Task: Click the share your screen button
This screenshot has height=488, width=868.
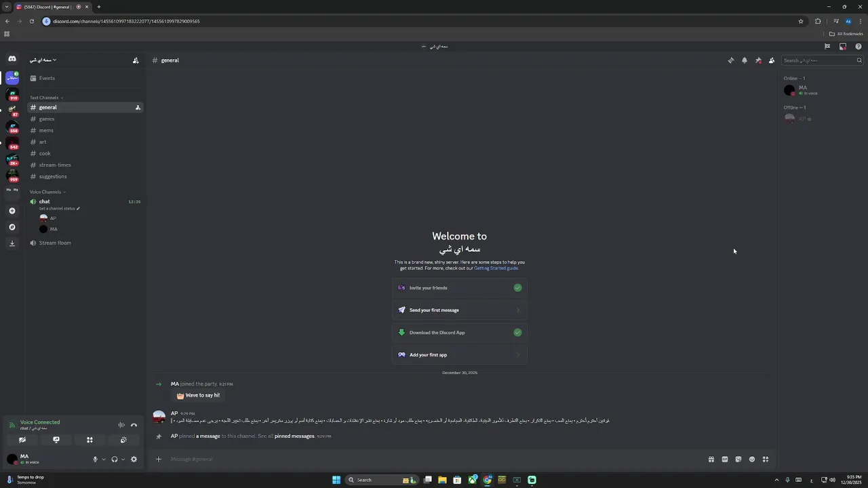Action: coord(56,440)
